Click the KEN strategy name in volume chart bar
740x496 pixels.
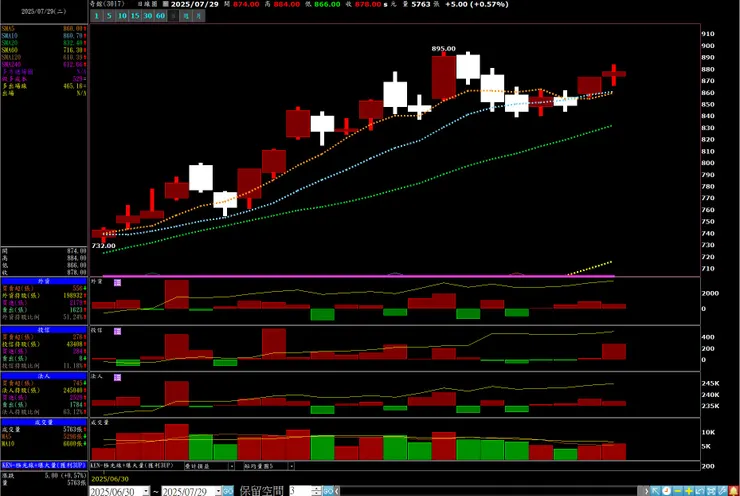pos(132,466)
